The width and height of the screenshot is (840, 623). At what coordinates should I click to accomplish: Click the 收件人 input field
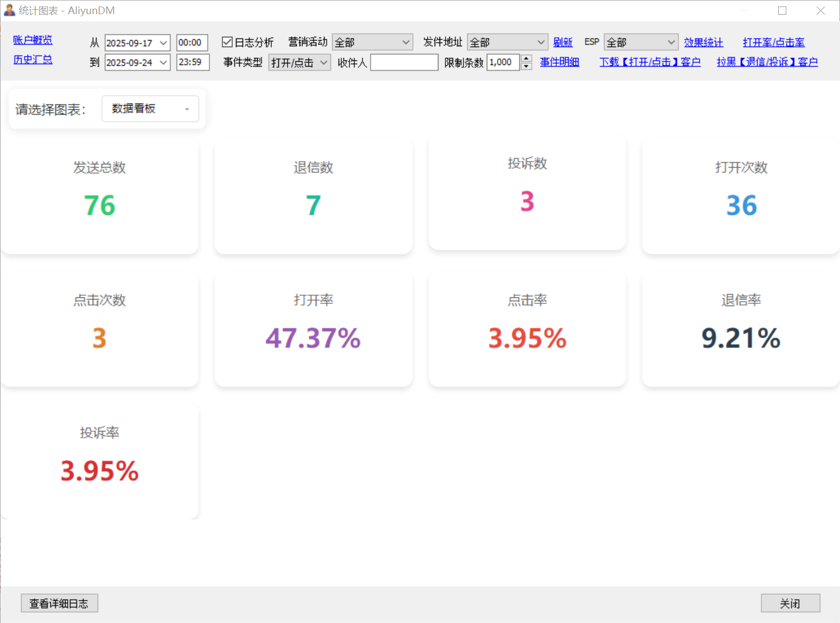point(404,62)
